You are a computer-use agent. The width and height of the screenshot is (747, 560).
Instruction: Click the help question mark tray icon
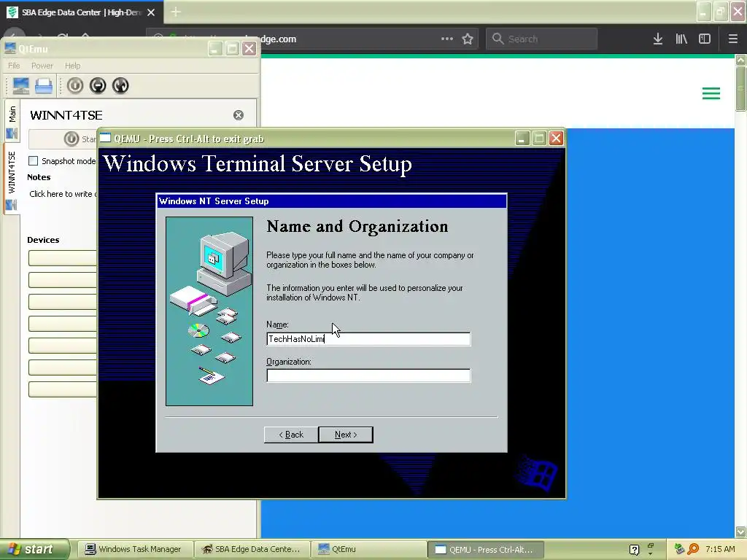click(x=634, y=550)
